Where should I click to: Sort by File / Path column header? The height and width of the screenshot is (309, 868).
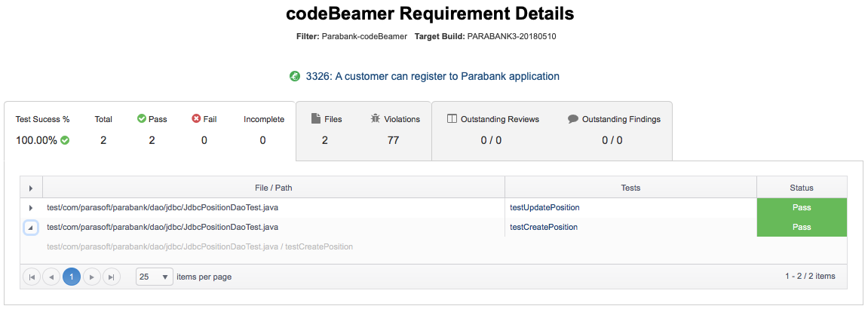(x=274, y=188)
